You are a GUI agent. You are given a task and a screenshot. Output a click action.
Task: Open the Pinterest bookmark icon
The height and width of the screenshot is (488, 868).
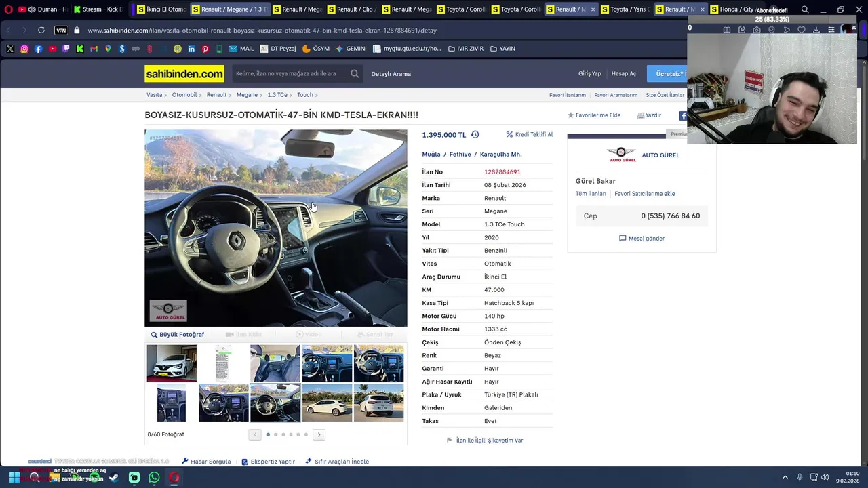(205, 49)
